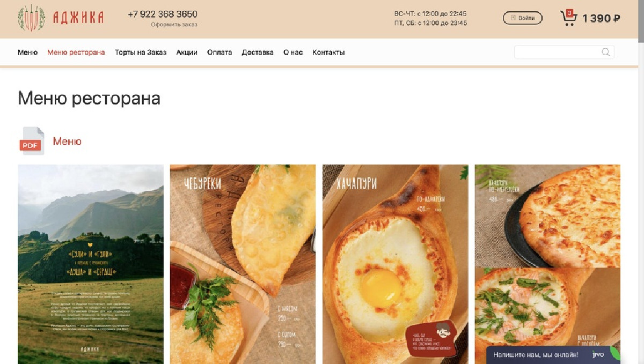The image size is (644, 364).
Task: Open the PDF file icon
Action: tap(31, 141)
